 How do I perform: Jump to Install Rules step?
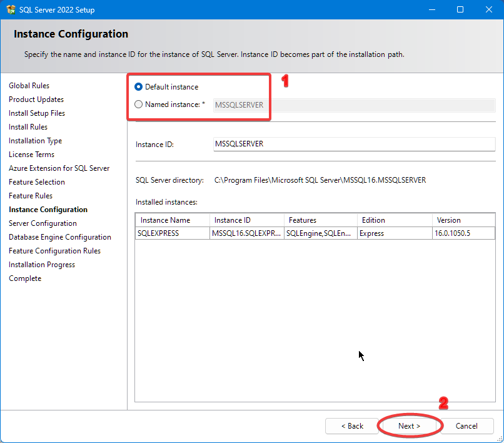tap(28, 127)
